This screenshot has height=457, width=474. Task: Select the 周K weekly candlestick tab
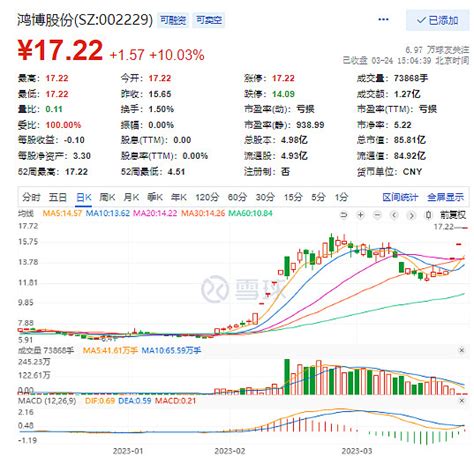pos(107,197)
